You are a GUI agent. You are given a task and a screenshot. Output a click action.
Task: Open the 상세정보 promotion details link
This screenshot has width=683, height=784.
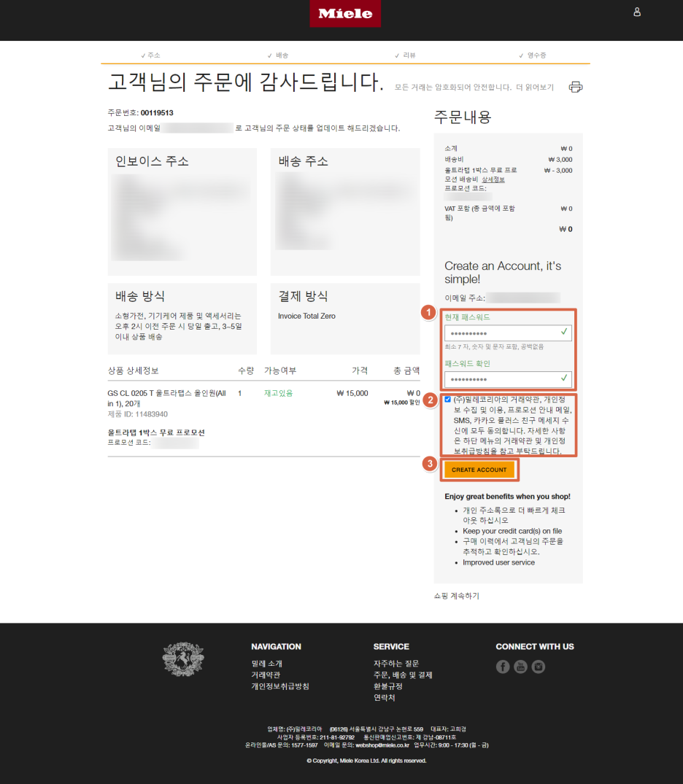coord(493,179)
